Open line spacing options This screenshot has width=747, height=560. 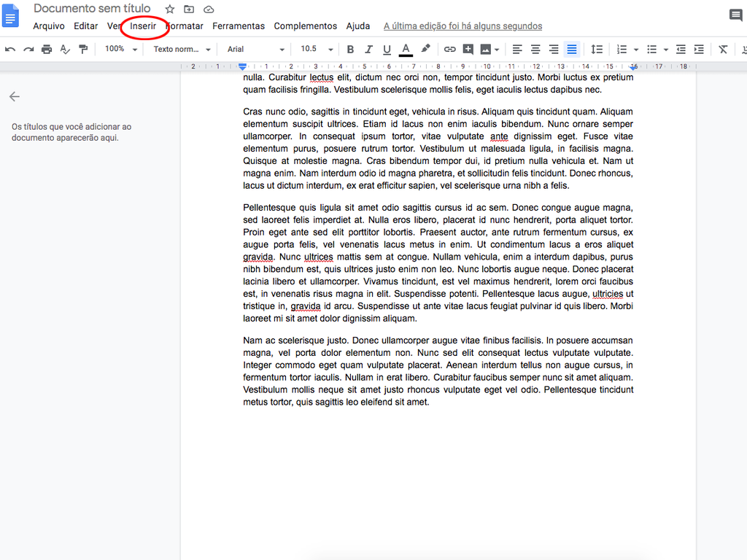coord(597,49)
